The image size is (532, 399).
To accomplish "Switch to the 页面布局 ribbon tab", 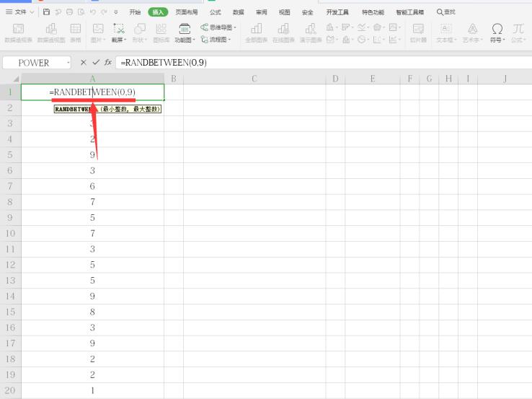I will point(187,12).
